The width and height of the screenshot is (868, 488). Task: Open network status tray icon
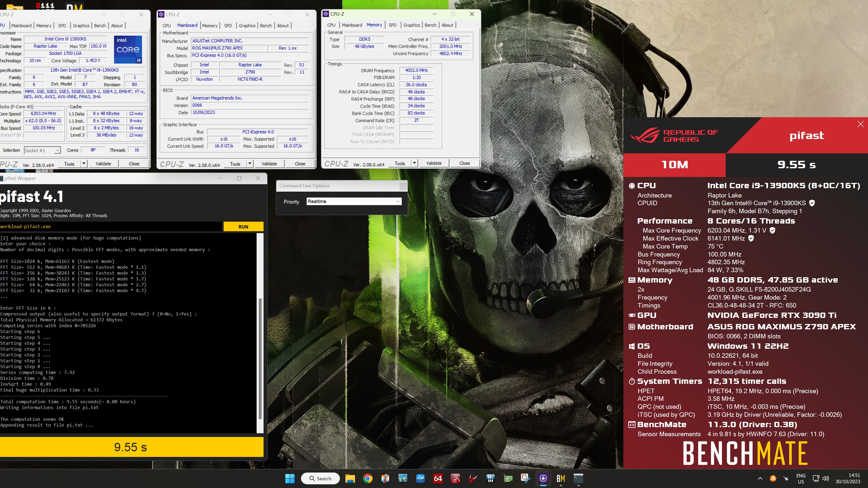[816, 478]
